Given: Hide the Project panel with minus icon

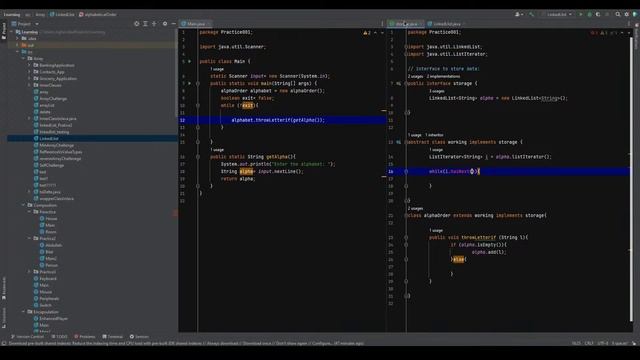Looking at the screenshot, I should coord(173,24).
